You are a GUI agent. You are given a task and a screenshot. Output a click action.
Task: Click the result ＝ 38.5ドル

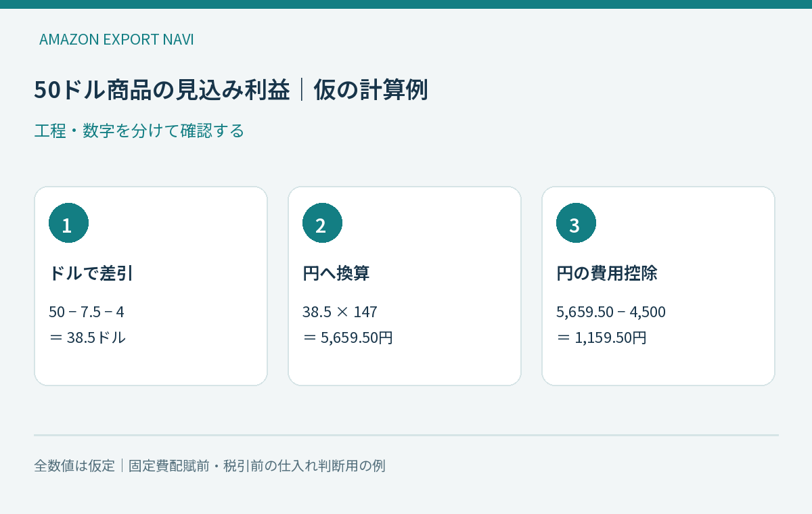point(87,337)
